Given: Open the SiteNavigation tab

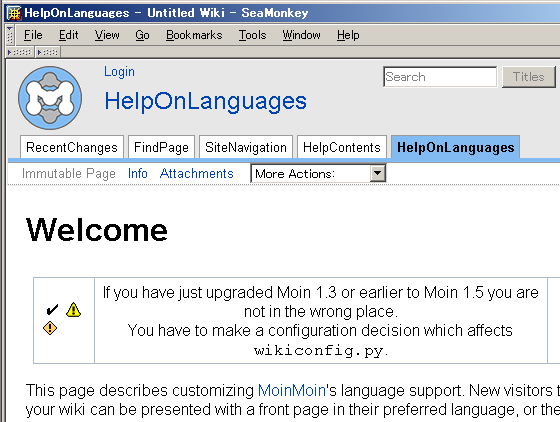Looking at the screenshot, I should 246,147.
